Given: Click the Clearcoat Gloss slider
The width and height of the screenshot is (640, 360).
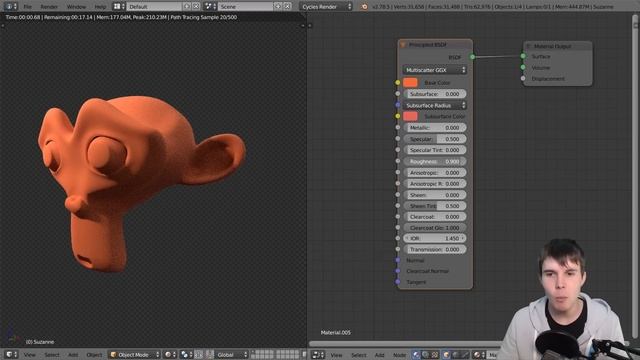Looking at the screenshot, I should (x=435, y=228).
